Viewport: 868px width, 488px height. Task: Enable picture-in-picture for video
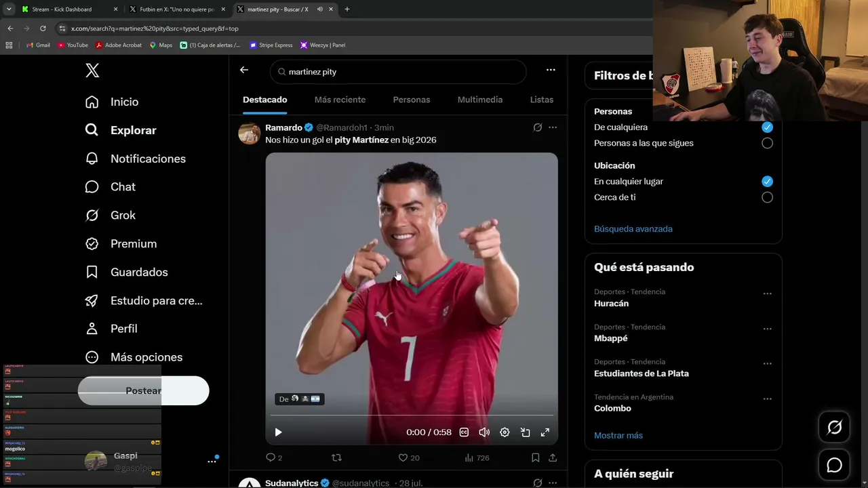click(x=525, y=432)
